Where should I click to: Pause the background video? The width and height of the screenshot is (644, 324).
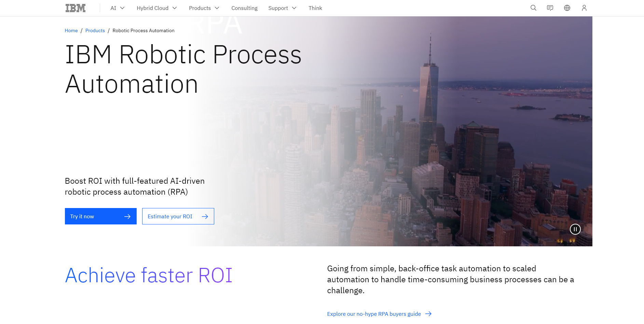tap(575, 229)
